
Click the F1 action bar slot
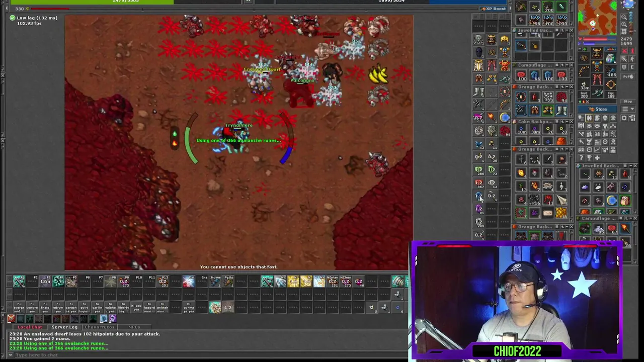click(19, 281)
